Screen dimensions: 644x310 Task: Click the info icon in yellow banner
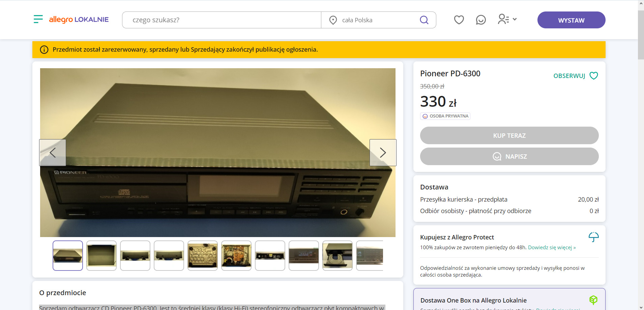click(x=44, y=50)
